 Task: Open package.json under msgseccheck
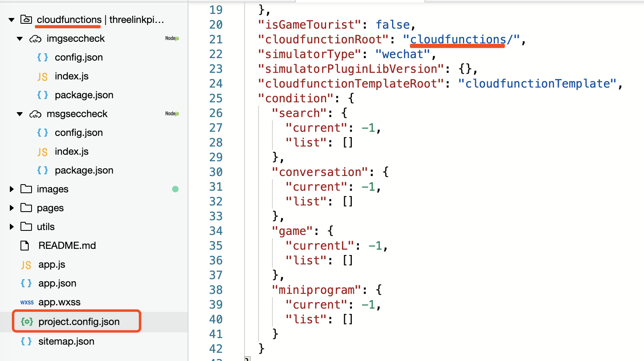point(84,170)
